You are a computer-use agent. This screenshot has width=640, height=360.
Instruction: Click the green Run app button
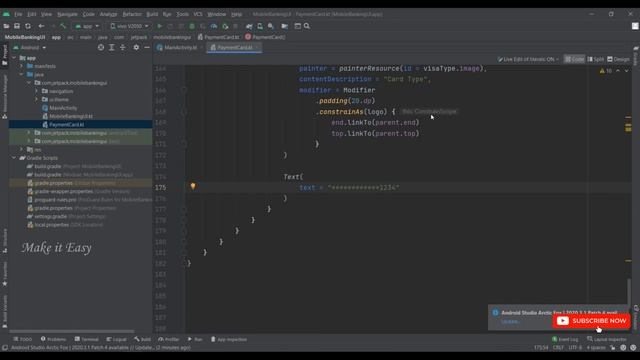(160, 26)
